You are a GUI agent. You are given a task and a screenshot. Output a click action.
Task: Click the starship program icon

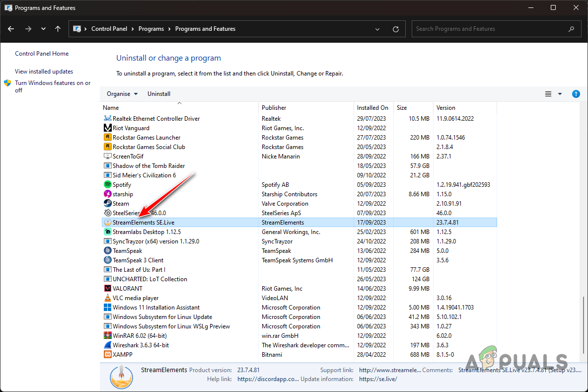coord(108,194)
